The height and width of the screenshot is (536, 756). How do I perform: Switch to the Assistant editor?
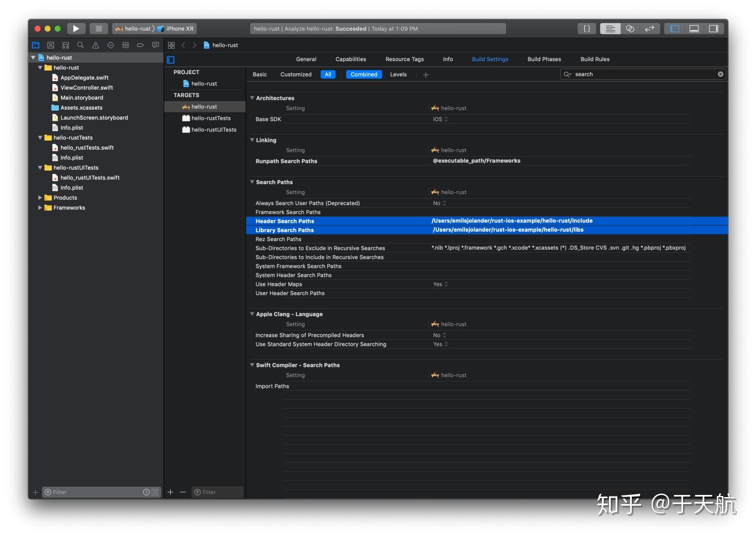point(630,29)
